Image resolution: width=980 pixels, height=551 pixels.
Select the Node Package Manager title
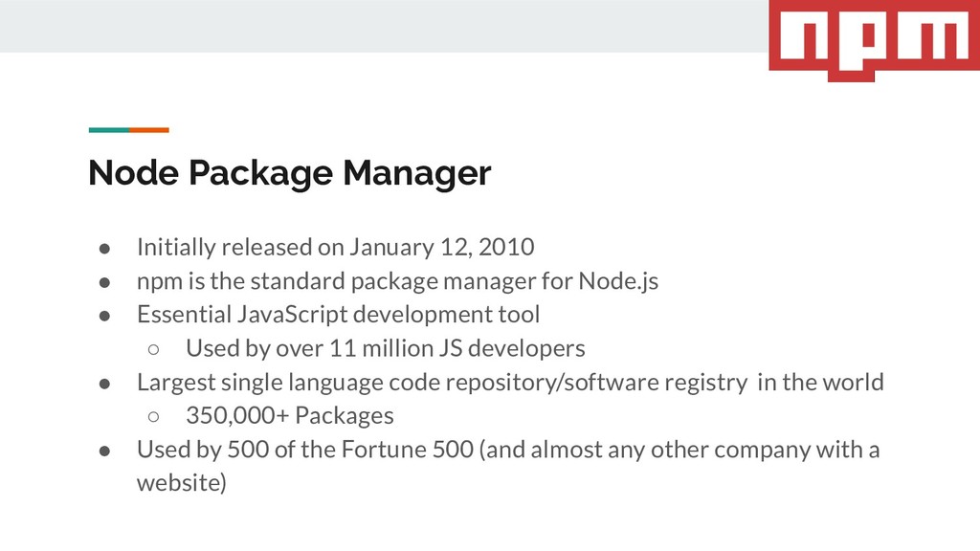(289, 173)
